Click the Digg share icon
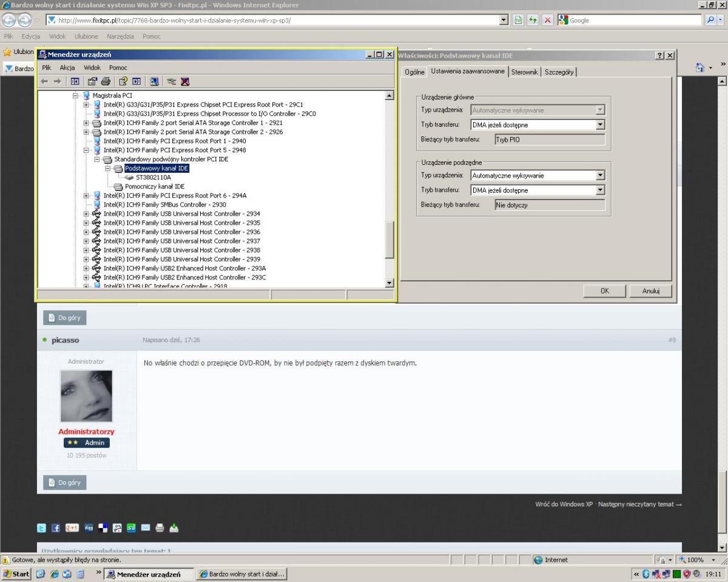This screenshot has height=582, width=728. pos(89,528)
